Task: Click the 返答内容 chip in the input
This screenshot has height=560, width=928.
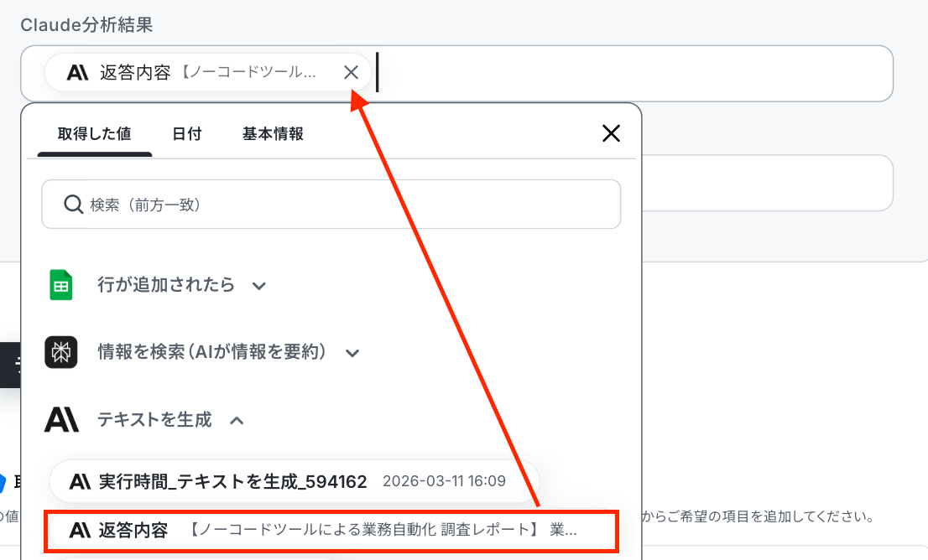Action: point(207,72)
